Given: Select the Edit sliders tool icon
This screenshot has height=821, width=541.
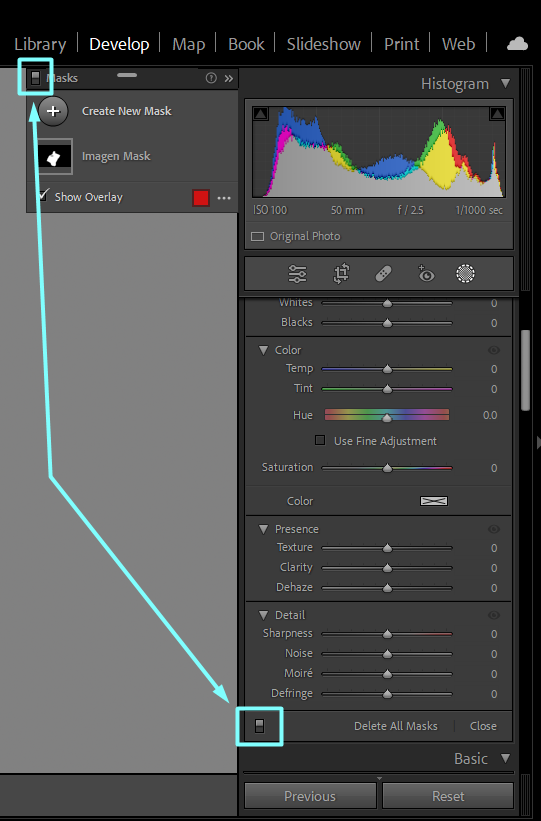Looking at the screenshot, I should point(297,274).
